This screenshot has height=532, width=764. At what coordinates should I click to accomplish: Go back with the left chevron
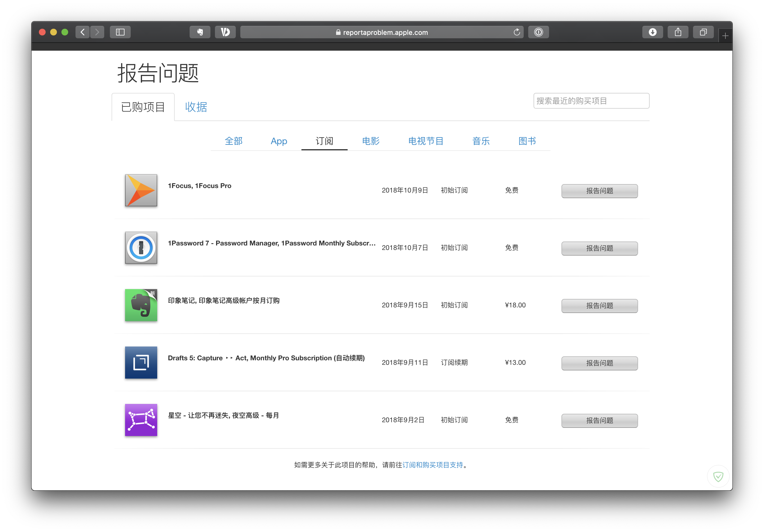point(83,32)
